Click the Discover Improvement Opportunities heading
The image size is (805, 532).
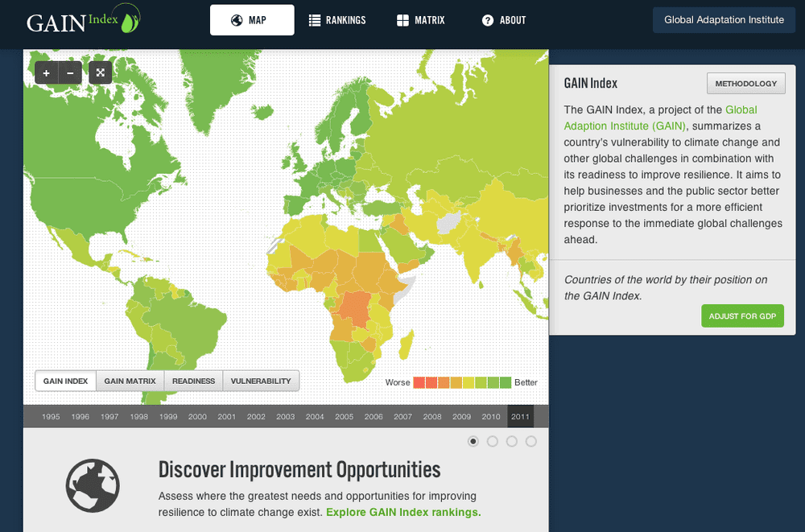coord(299,469)
